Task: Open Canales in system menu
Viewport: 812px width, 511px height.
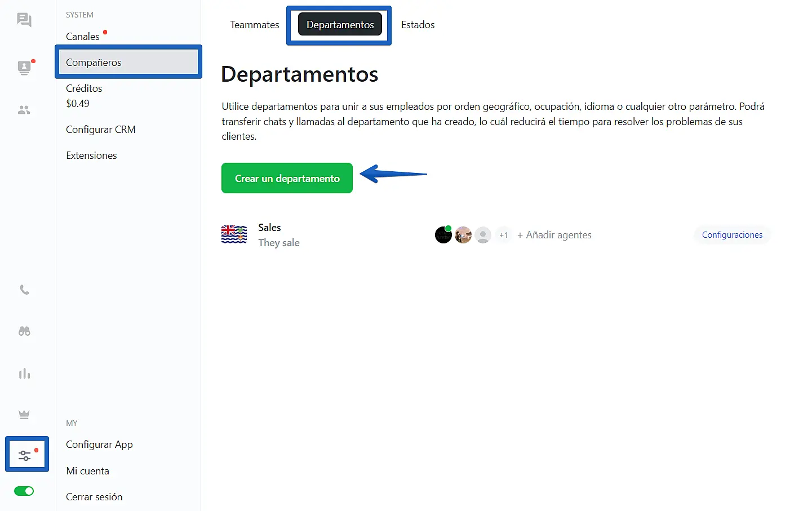Action: pos(83,37)
